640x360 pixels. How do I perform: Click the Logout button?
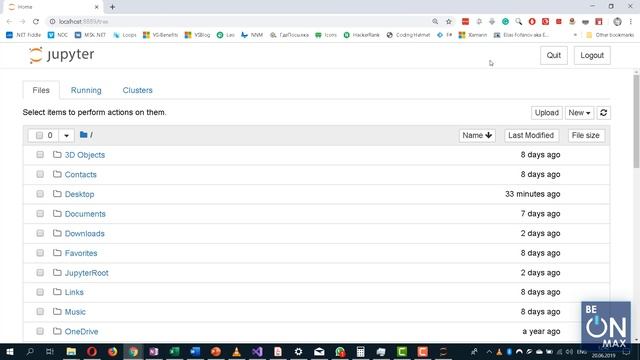pyautogui.click(x=592, y=55)
